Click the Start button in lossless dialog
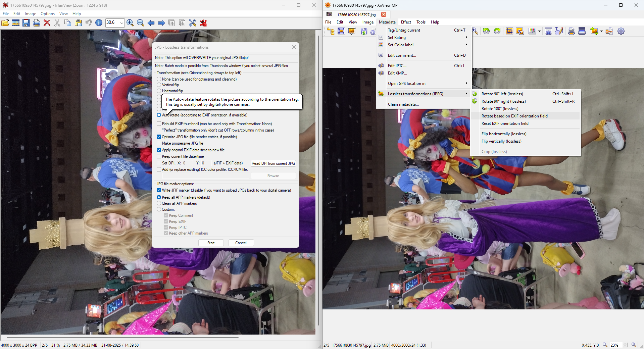This screenshot has width=644, height=349. 211,243
